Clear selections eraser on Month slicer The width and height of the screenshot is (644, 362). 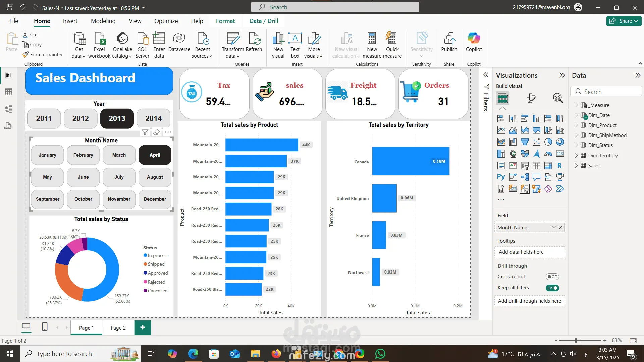coord(156,132)
